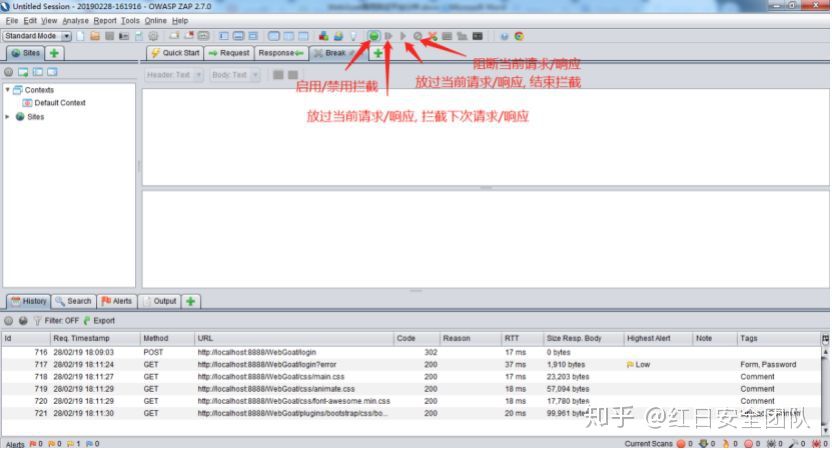Open the Tools menu
The height and width of the screenshot is (450, 832).
coord(130,21)
